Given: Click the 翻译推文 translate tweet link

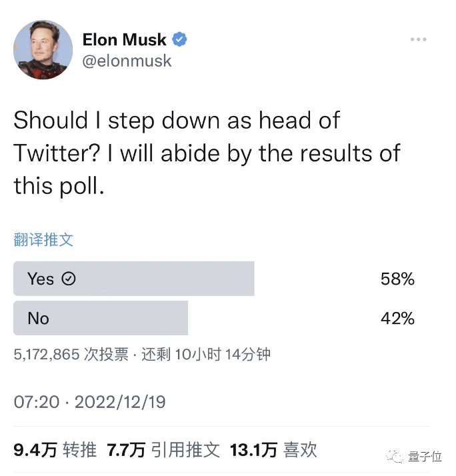Looking at the screenshot, I should pos(43,239).
